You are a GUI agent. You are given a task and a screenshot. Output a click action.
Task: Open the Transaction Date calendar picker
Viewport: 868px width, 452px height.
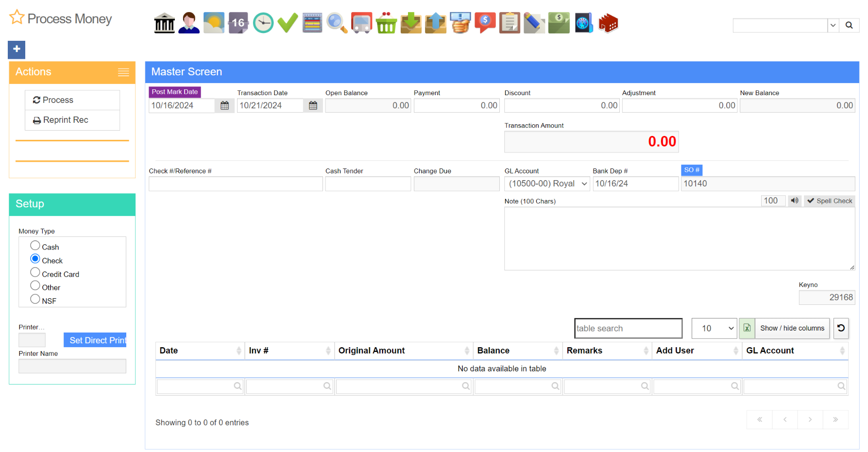coord(313,105)
